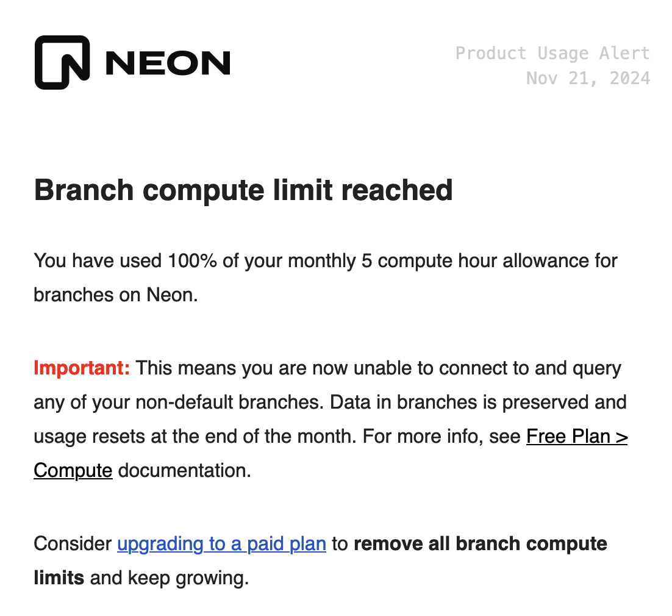This screenshot has width=672, height=616.
Task: Click the word documentation after Compute link
Action: coord(184,471)
